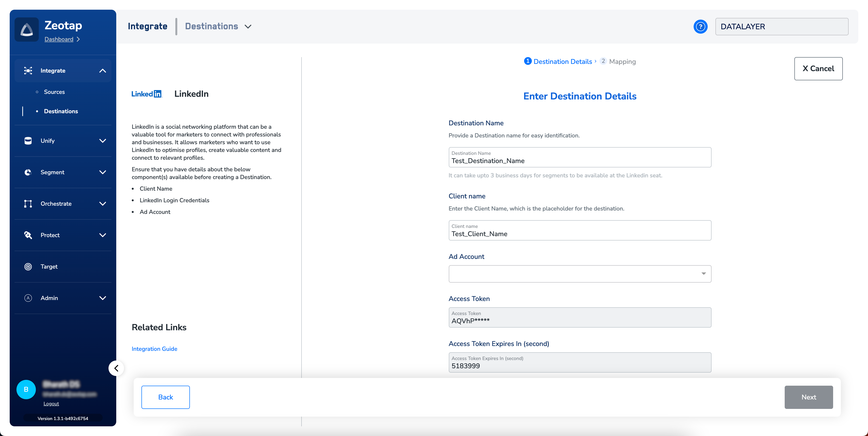Image resolution: width=868 pixels, height=436 pixels.
Task: Click the Protect key icon
Action: [28, 235]
